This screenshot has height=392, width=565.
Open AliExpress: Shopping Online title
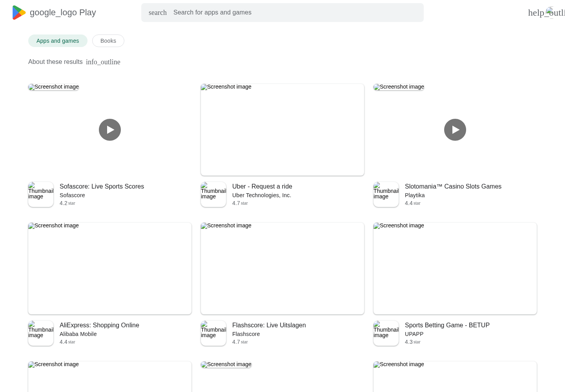(99, 325)
